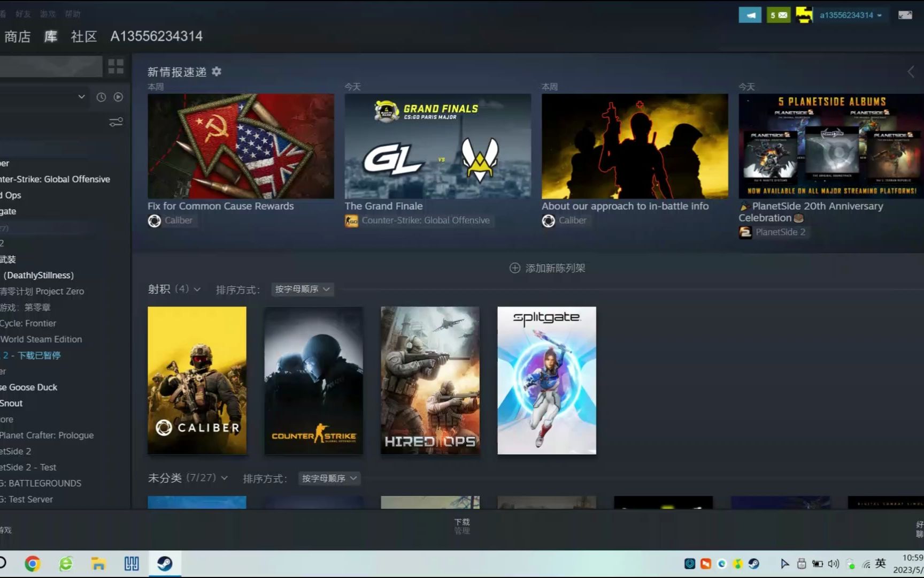Expand the games filter dropdown in sidebar
The height and width of the screenshot is (578, 924).
coord(81,97)
